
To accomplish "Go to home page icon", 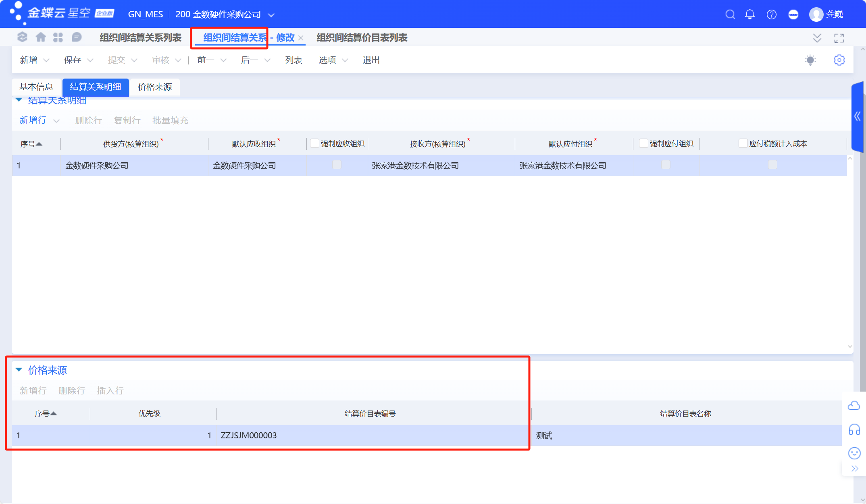I will [41, 37].
